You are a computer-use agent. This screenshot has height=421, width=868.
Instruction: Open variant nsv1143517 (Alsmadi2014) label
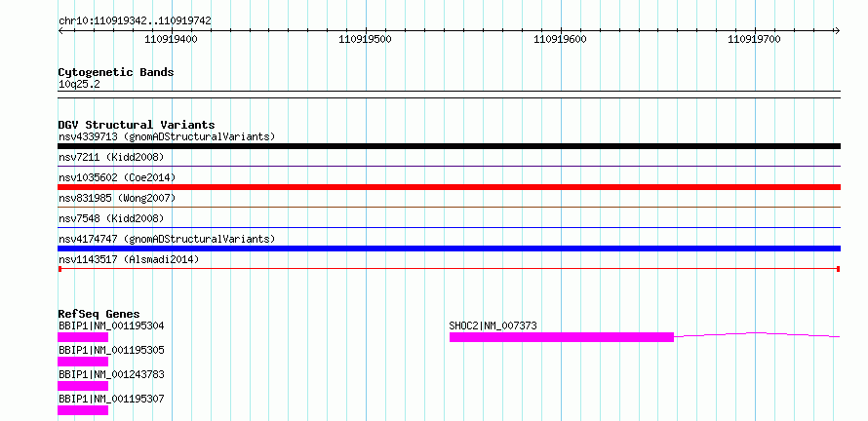(129, 259)
